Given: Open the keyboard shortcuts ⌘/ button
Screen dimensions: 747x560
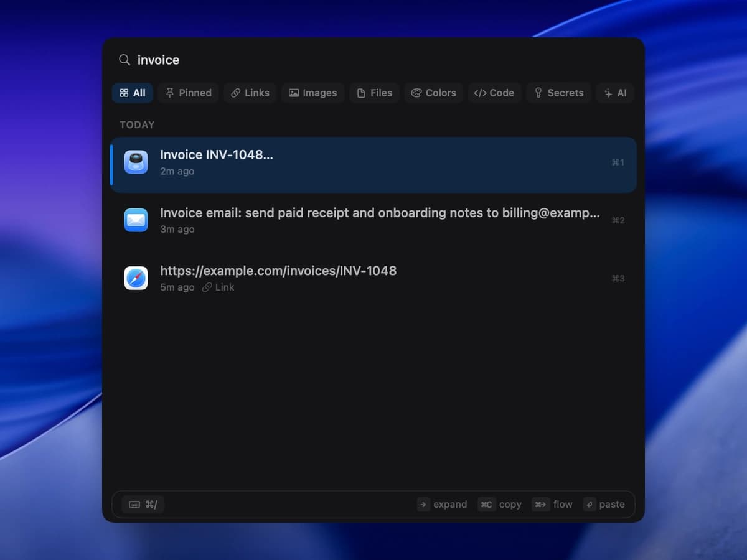Looking at the screenshot, I should [x=143, y=504].
